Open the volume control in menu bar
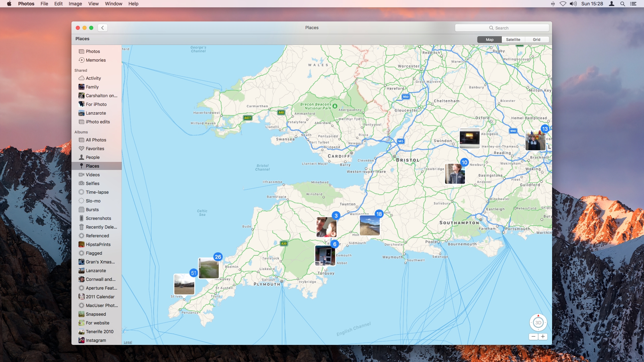 pos(573,4)
